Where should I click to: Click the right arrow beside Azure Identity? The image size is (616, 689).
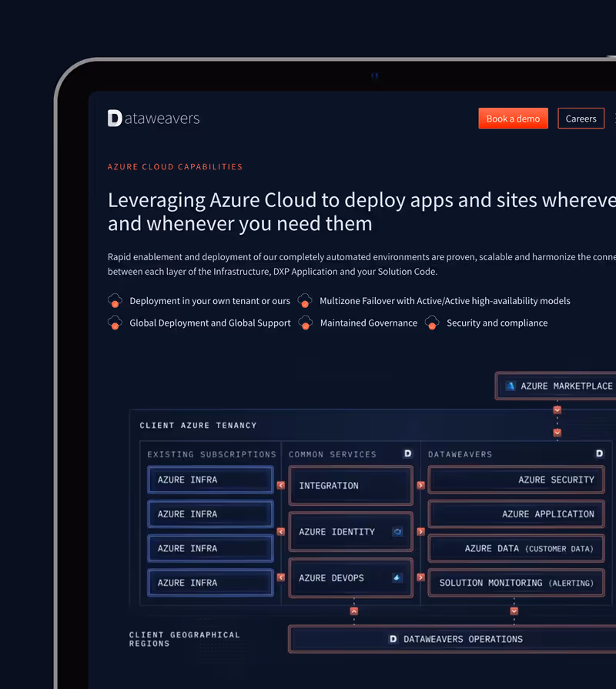click(421, 532)
